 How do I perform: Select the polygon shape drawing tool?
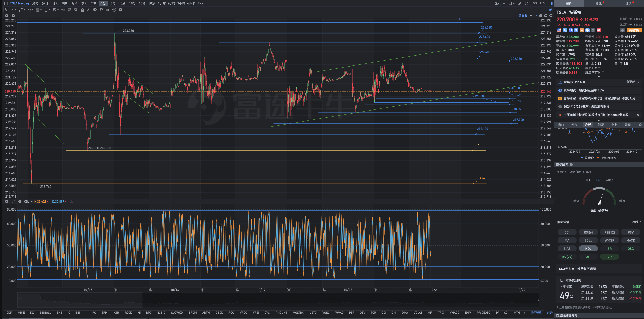pos(21,10)
